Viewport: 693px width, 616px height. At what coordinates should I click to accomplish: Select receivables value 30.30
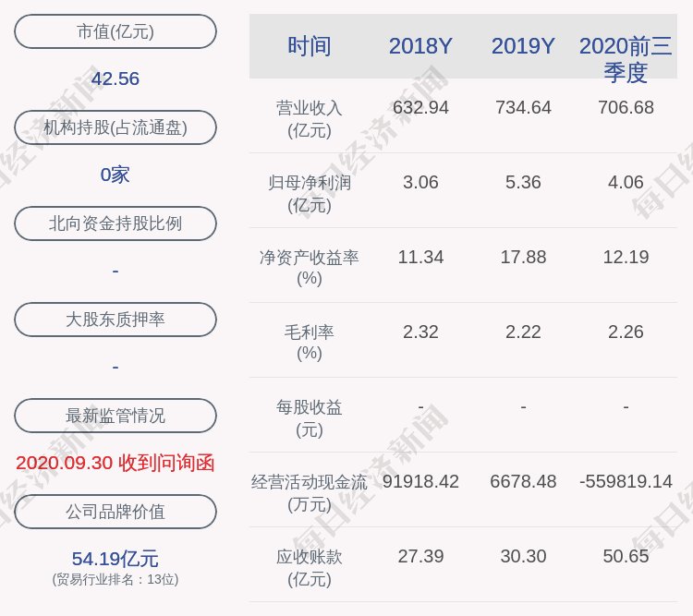tap(523, 556)
